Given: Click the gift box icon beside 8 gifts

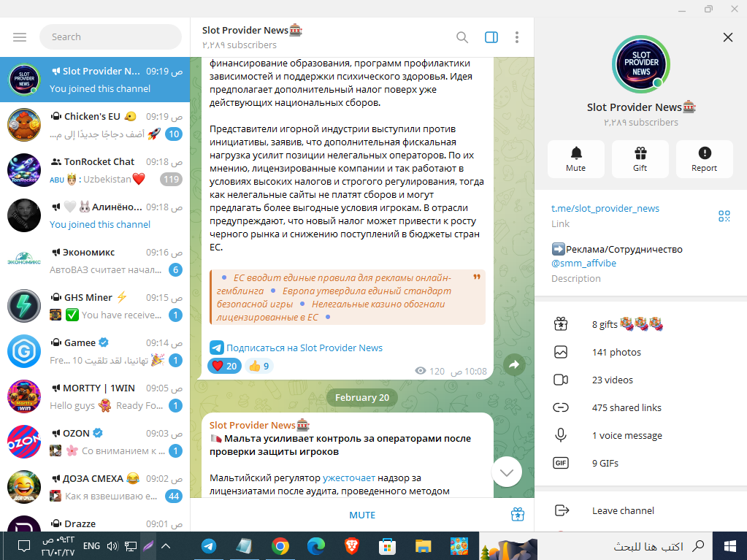Looking at the screenshot, I should tap(561, 324).
